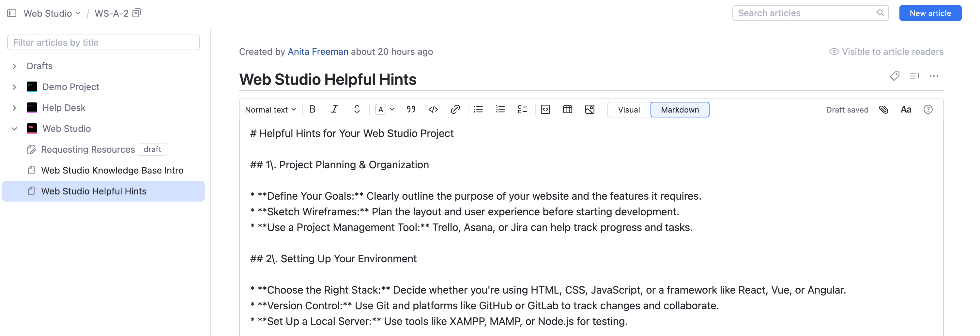980x336 pixels.
Task: Apply italic formatting to text
Action: click(334, 110)
